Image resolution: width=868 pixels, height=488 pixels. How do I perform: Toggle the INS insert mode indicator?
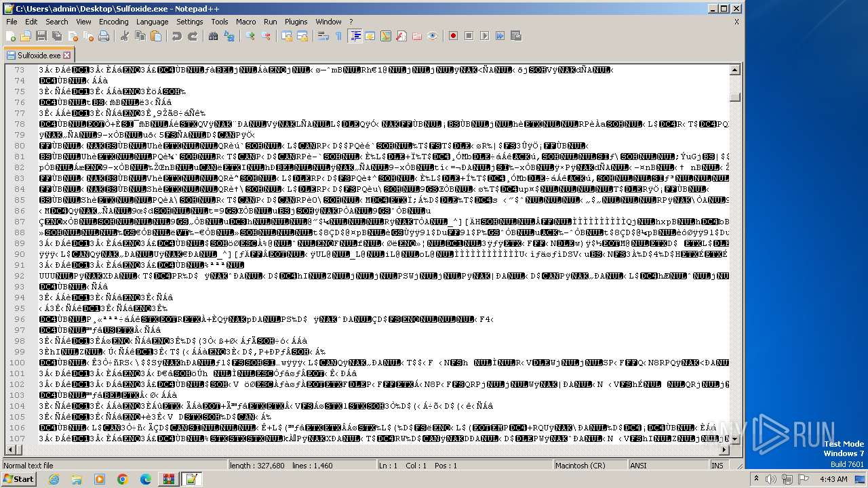[x=717, y=466]
